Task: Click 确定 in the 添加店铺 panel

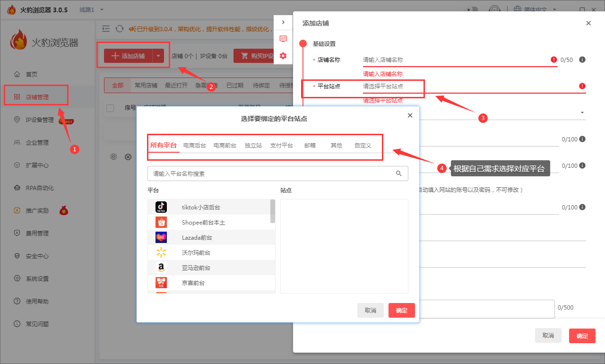Action: pos(582,336)
